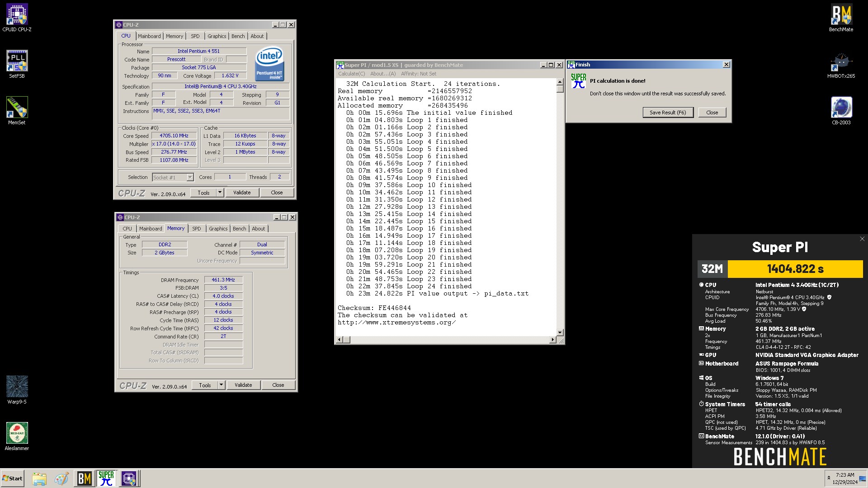Click Loop 24 finished line
868x488 pixels.
(409, 286)
